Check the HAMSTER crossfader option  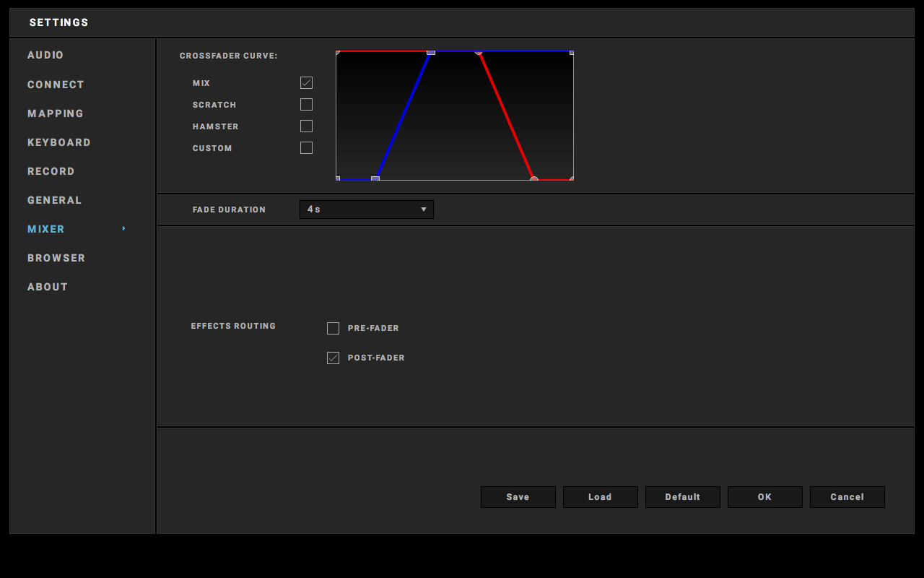(306, 126)
